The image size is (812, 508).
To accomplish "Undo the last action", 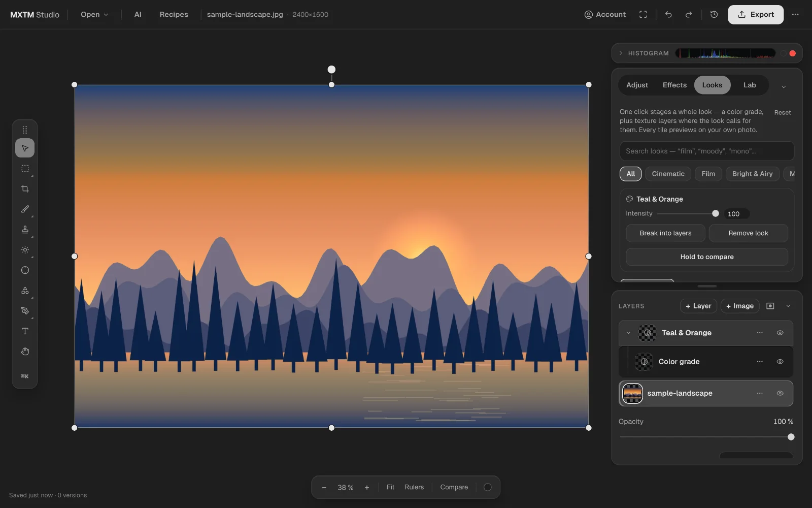I will coord(668,15).
